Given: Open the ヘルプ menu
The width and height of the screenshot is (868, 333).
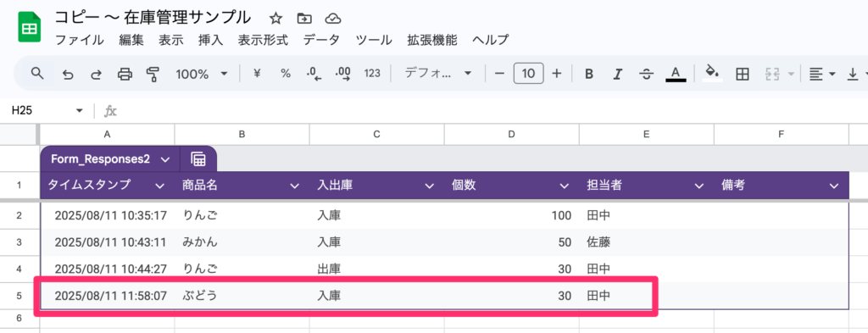Looking at the screenshot, I should (491, 40).
